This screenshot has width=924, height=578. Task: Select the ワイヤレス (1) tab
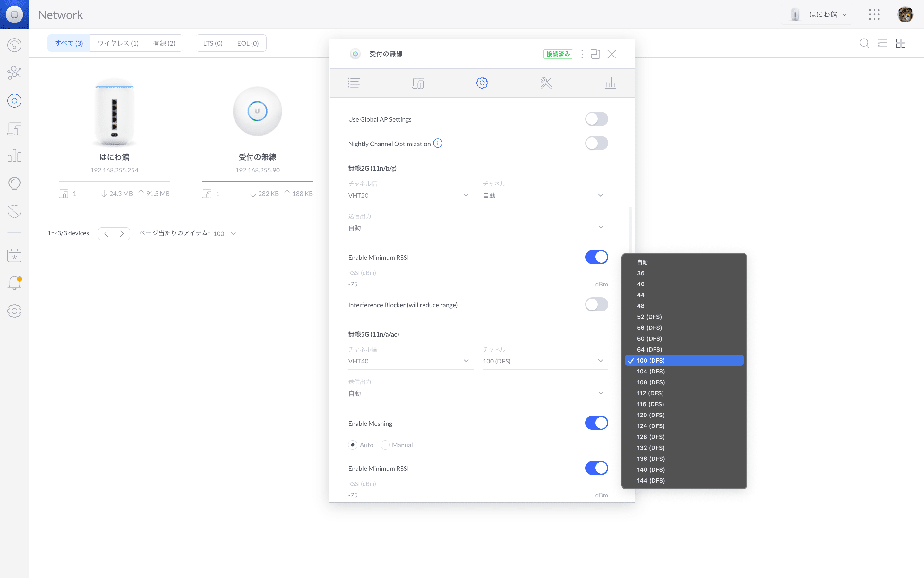118,43
